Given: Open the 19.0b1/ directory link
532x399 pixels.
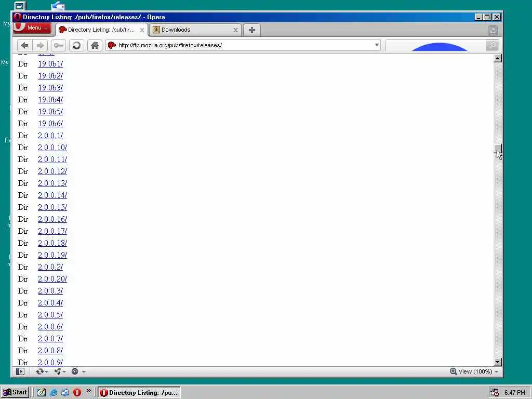Looking at the screenshot, I should tap(50, 64).
